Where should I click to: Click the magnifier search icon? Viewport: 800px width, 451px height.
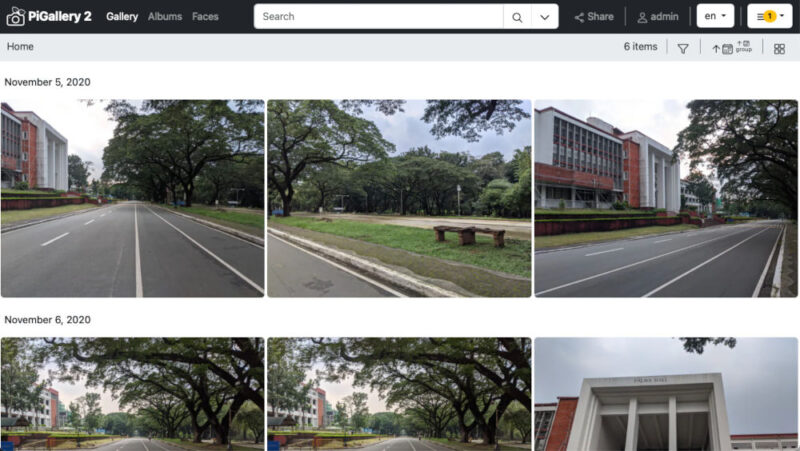pos(517,16)
